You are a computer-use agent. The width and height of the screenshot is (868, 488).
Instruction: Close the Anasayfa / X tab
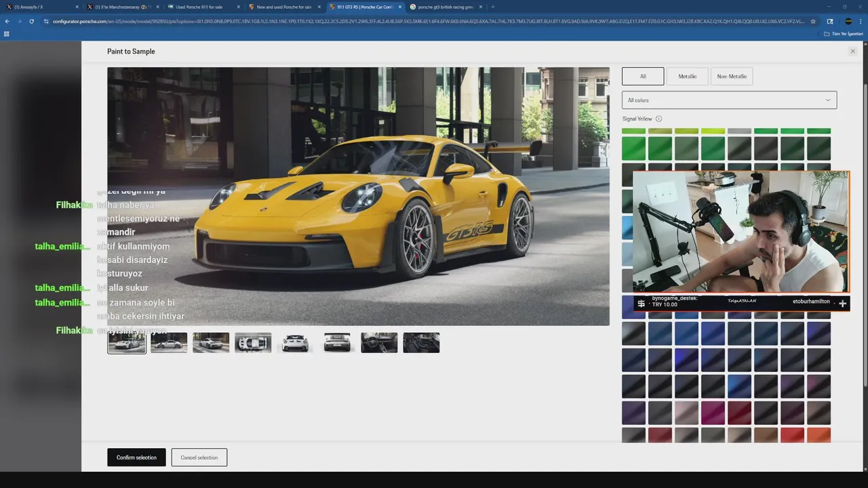pyautogui.click(x=77, y=7)
